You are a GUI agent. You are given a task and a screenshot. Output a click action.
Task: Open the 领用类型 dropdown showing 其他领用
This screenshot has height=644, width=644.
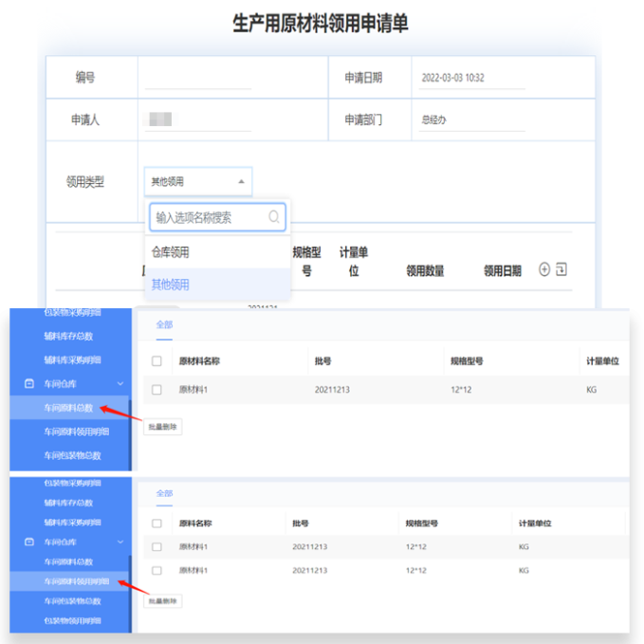coord(197,181)
